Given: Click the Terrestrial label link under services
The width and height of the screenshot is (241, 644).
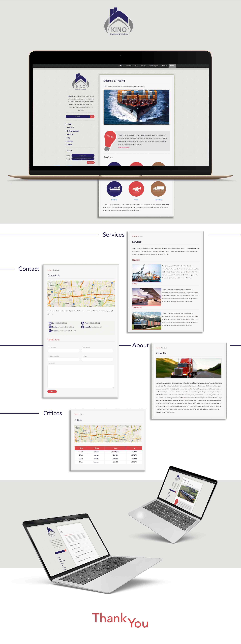Looking at the screenshot, I should (x=158, y=200).
